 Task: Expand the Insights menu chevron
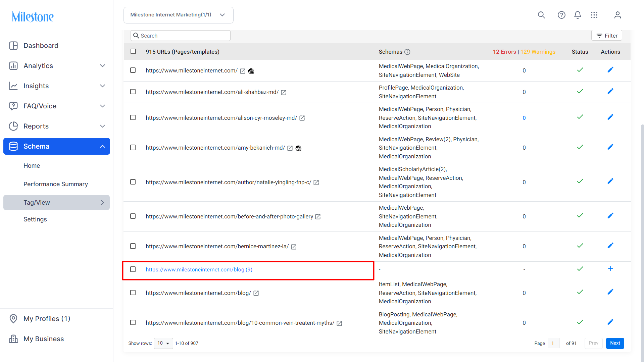(x=103, y=86)
